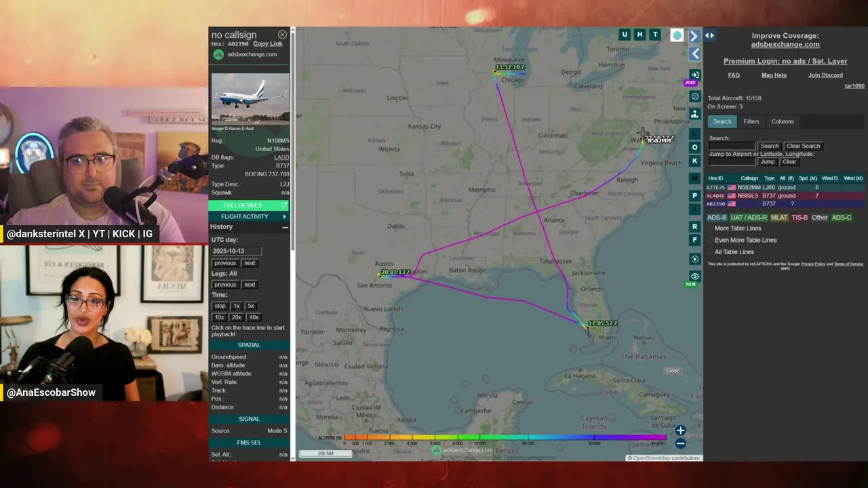Click the left-pointing chevron sidebar arrow
Image resolution: width=868 pixels, height=488 pixels.
click(694, 54)
